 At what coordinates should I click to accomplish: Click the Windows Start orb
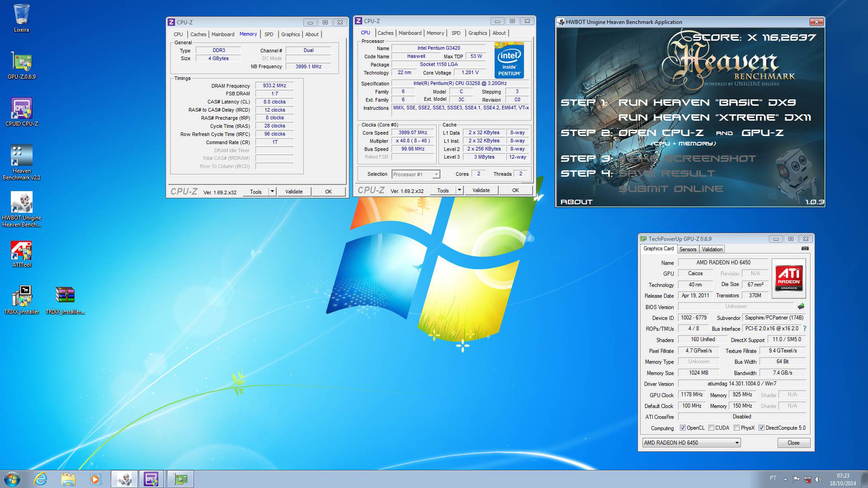12,479
